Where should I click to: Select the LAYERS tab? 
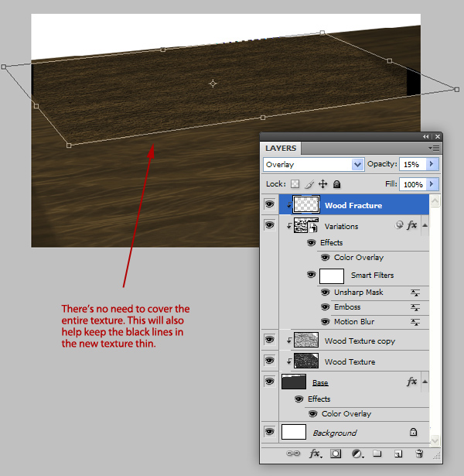pyautogui.click(x=281, y=148)
